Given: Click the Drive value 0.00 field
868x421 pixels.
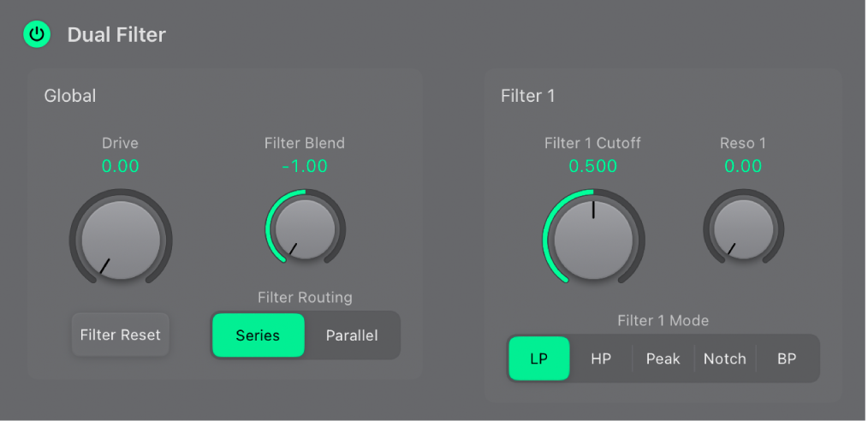Looking at the screenshot, I should [x=120, y=166].
